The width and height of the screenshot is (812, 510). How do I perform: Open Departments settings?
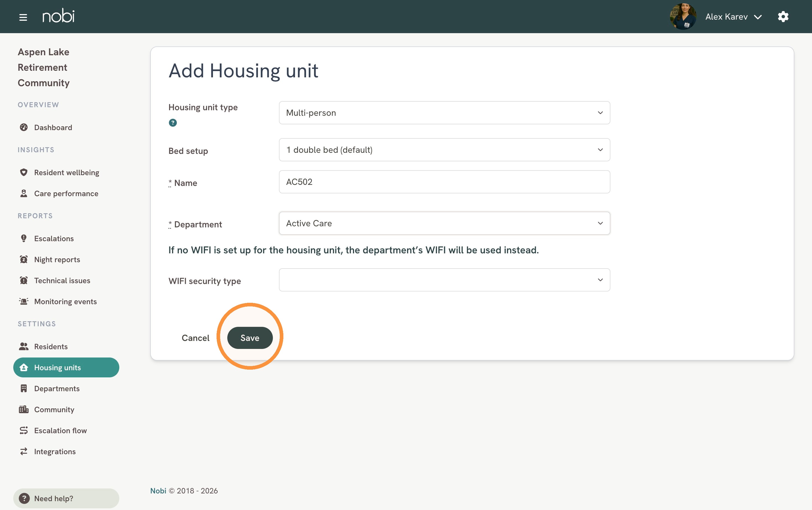coord(57,388)
